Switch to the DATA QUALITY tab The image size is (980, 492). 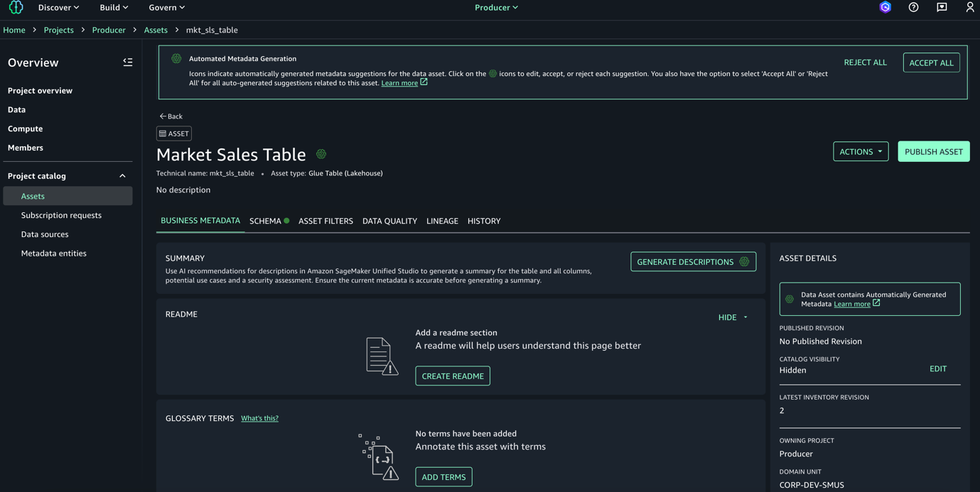[389, 221]
